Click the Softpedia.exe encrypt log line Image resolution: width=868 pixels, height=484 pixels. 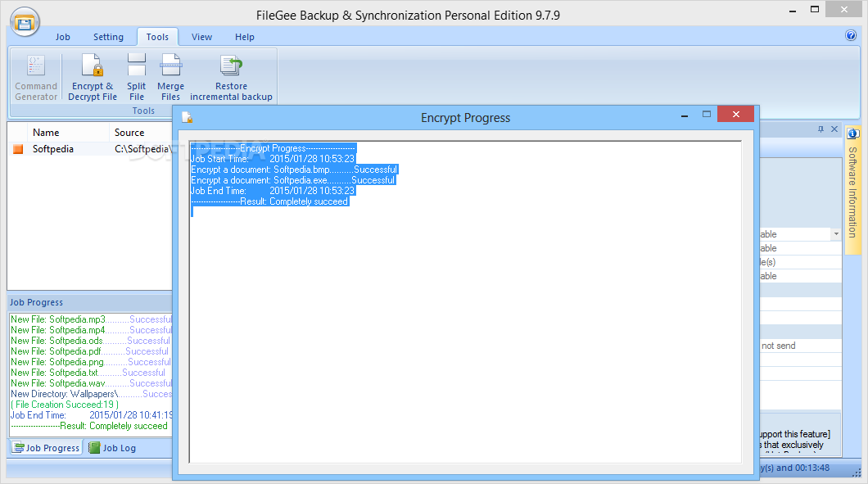tap(293, 180)
